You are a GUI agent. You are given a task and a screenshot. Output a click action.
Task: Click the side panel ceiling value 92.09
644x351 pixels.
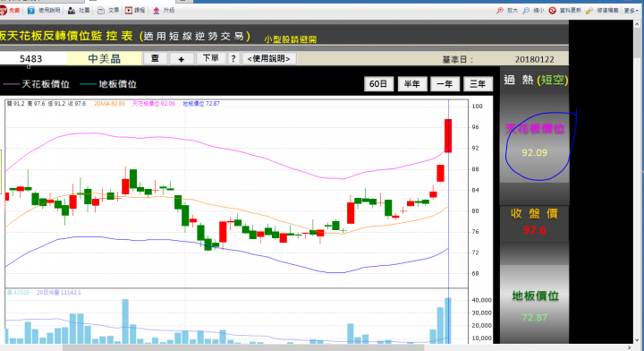pos(534,153)
